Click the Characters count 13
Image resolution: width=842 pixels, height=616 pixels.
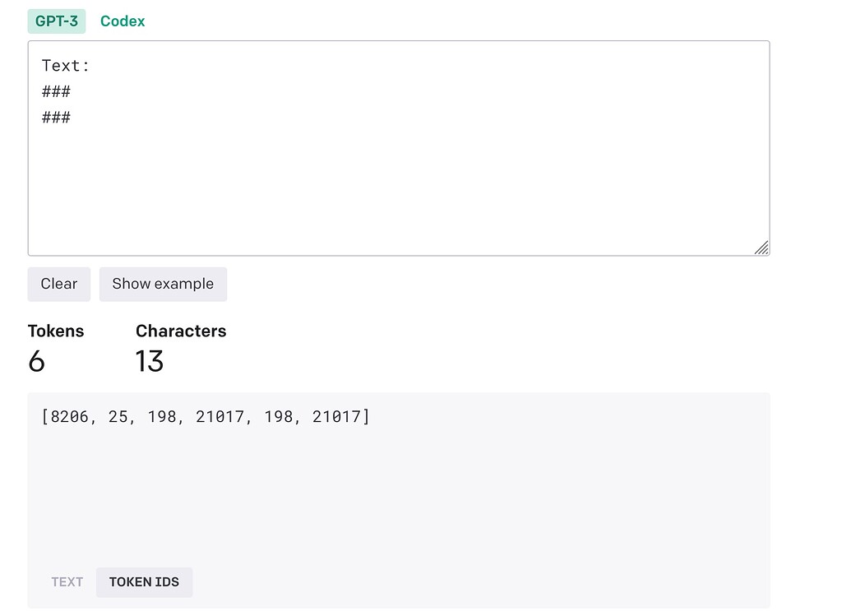click(150, 361)
